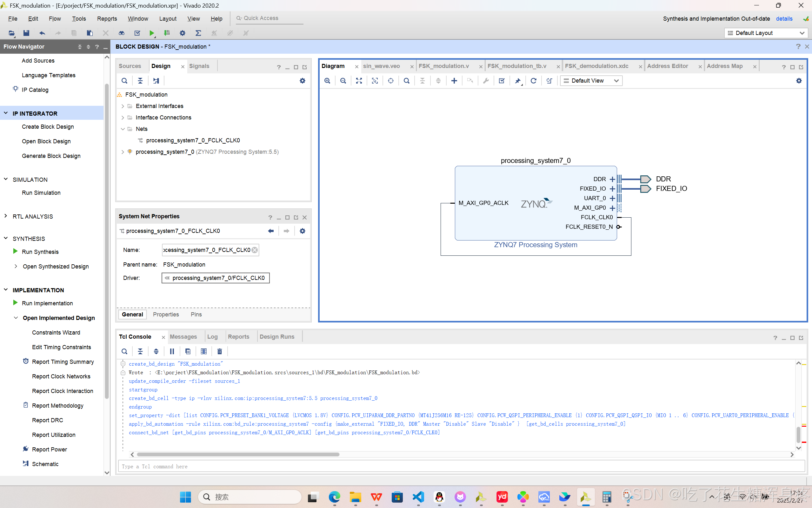This screenshot has width=812, height=508.
Task: Go to previous object in Net Properties
Action: pyautogui.click(x=271, y=231)
